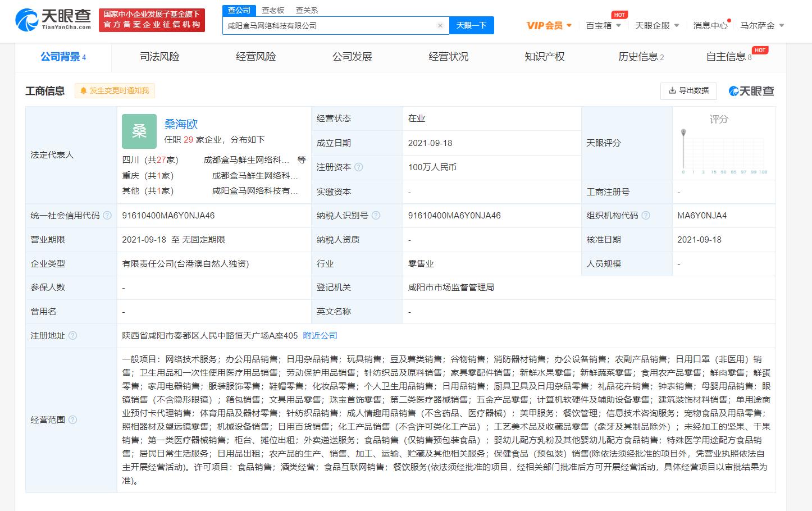Expand the VIP会员 dropdown
The width and height of the screenshot is (812, 511).
tap(549, 26)
